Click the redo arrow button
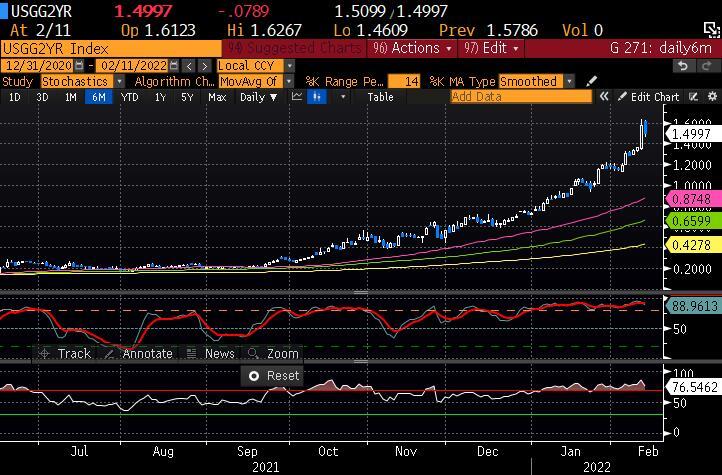 click(707, 66)
